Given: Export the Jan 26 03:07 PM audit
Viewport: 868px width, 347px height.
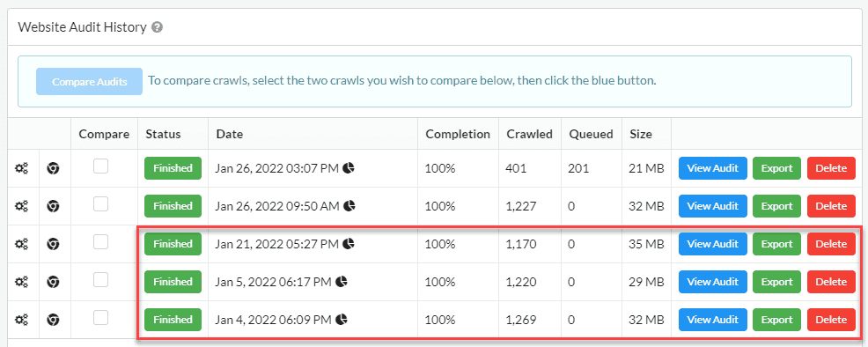Looking at the screenshot, I should (776, 168).
